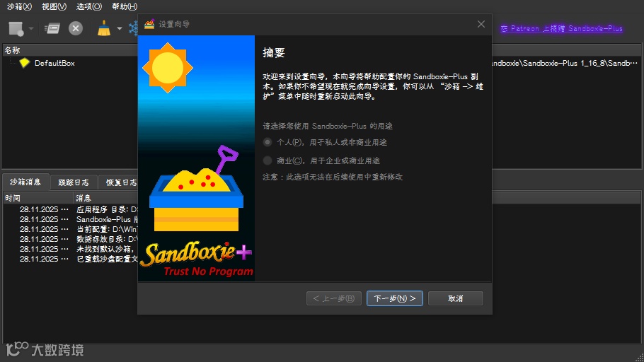Click the 取消 cancel button

point(456,298)
